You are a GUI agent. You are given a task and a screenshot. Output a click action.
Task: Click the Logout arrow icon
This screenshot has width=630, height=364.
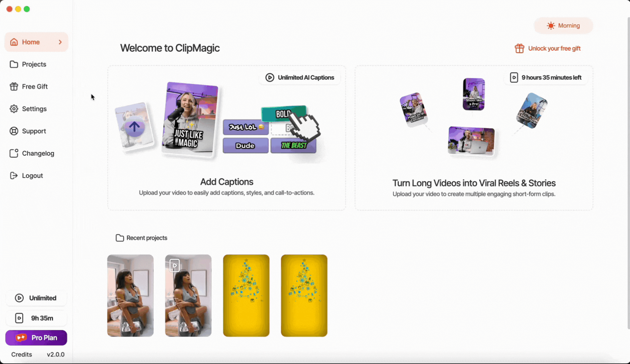[x=14, y=176]
